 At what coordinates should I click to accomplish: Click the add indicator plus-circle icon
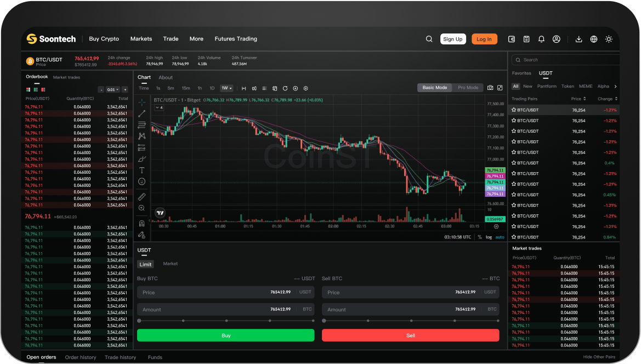[x=295, y=88]
